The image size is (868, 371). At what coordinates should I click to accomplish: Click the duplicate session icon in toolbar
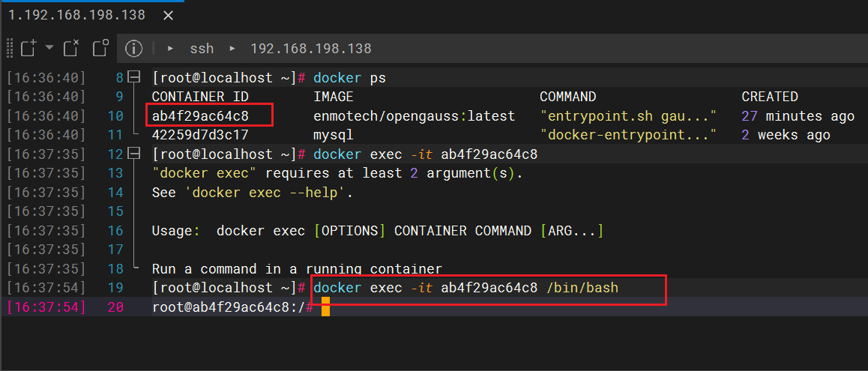pos(100,48)
